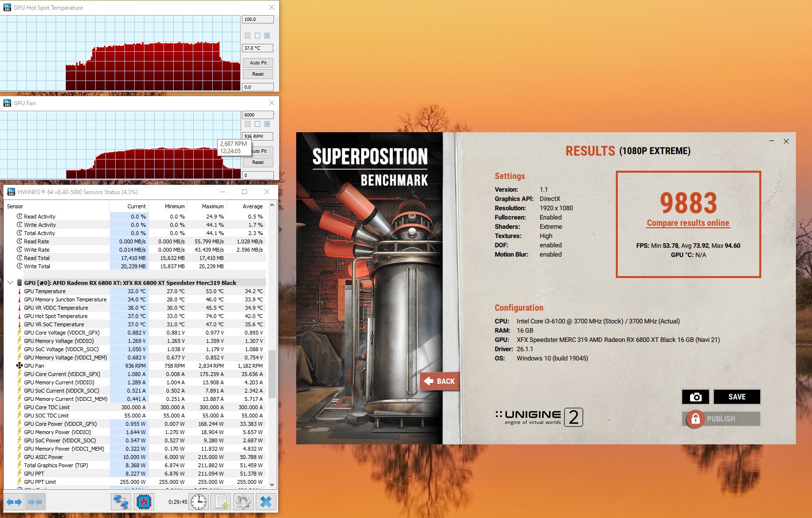The height and width of the screenshot is (518, 812).
Task: Click the GPU Fan window title icon
Action: pos(7,103)
